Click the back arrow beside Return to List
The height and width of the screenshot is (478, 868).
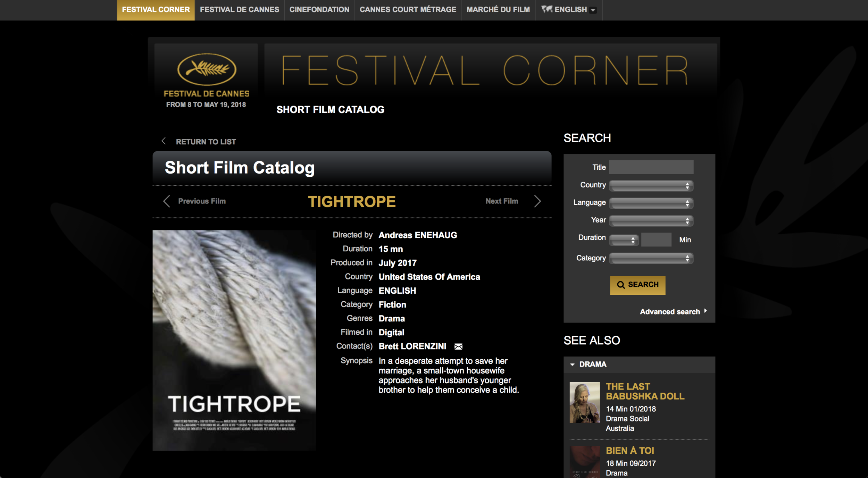[164, 141]
